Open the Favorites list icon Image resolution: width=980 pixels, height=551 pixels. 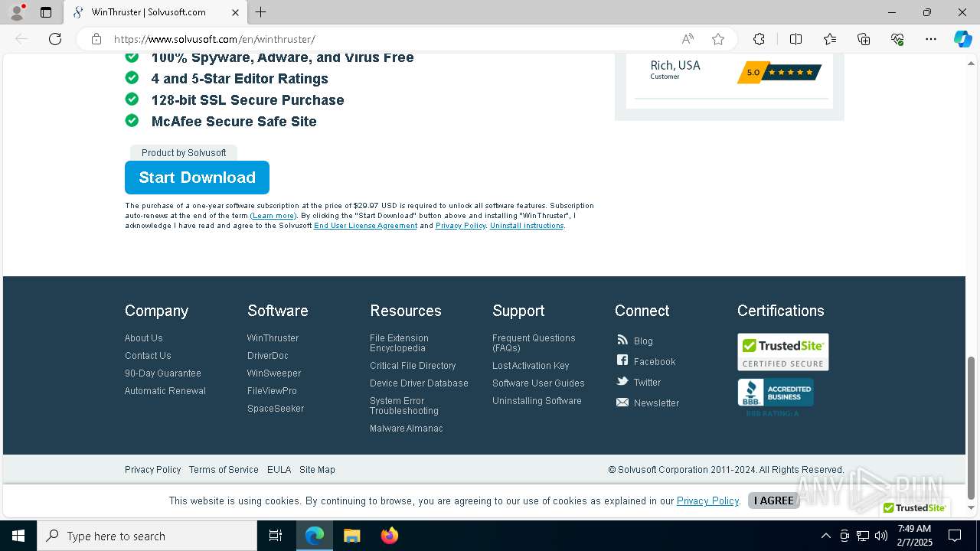coord(830,39)
